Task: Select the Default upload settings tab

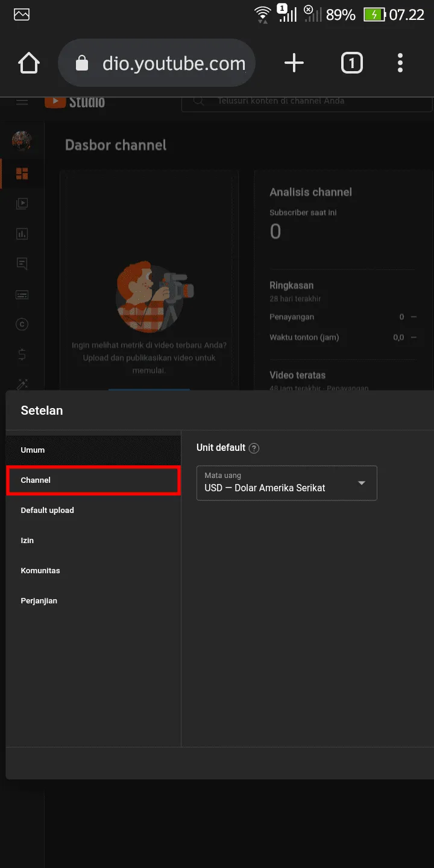Action: (93, 511)
